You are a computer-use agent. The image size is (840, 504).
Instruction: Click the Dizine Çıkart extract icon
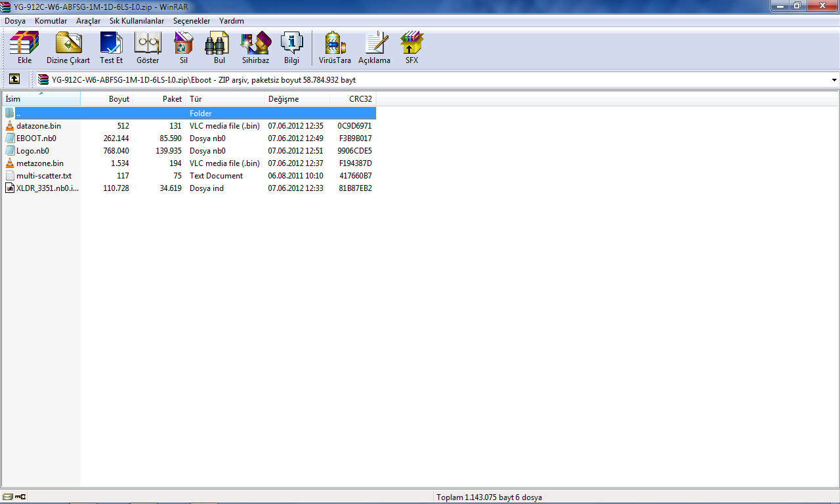[x=68, y=48]
